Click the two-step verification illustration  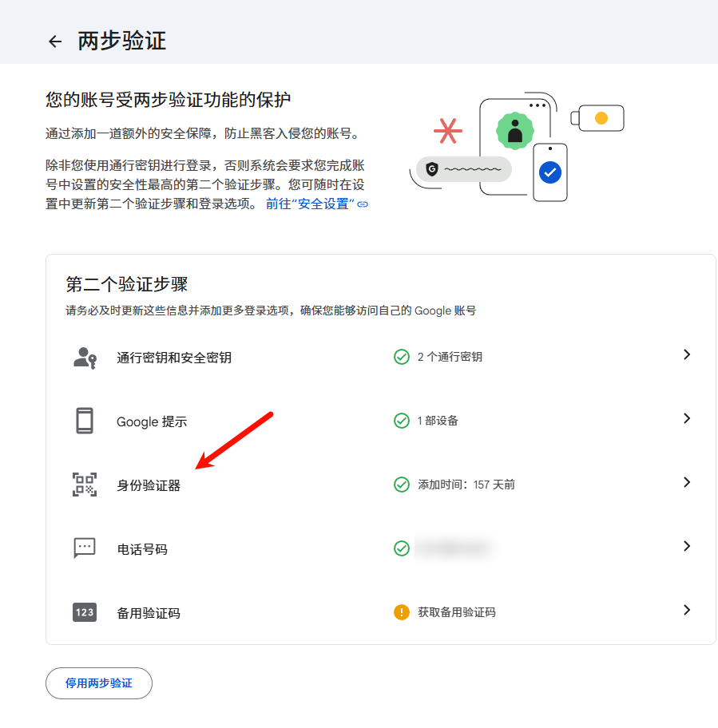[517, 147]
